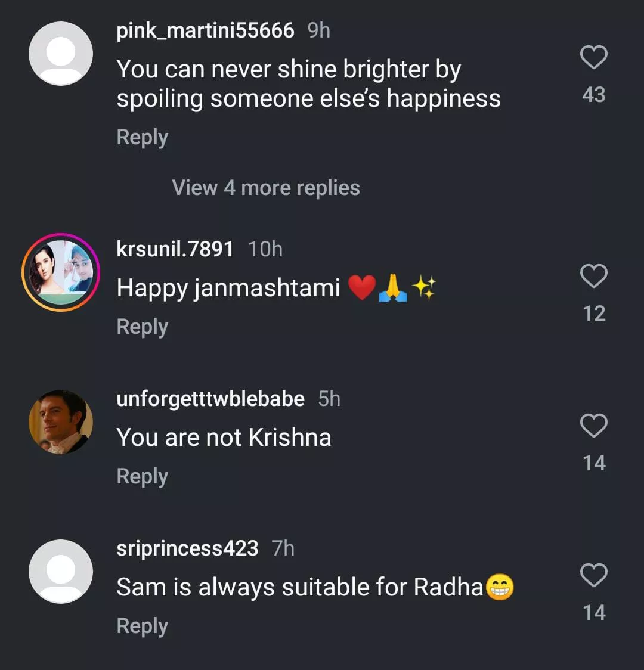Open krsunil.7891 username link
The image size is (644, 670).
(x=175, y=249)
